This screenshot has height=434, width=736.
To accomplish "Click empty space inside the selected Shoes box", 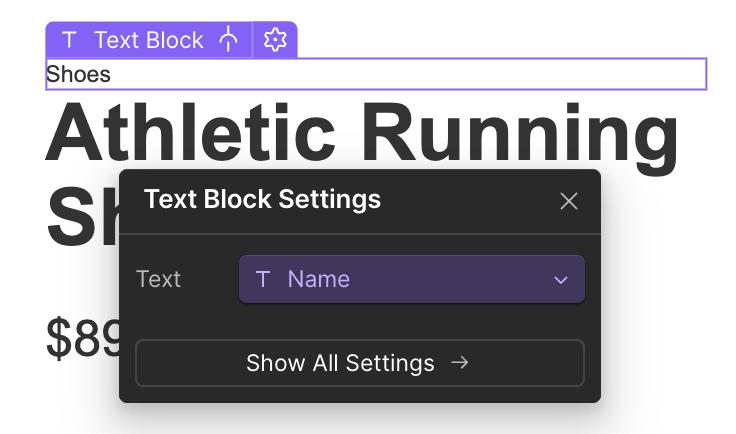I will click(x=400, y=75).
